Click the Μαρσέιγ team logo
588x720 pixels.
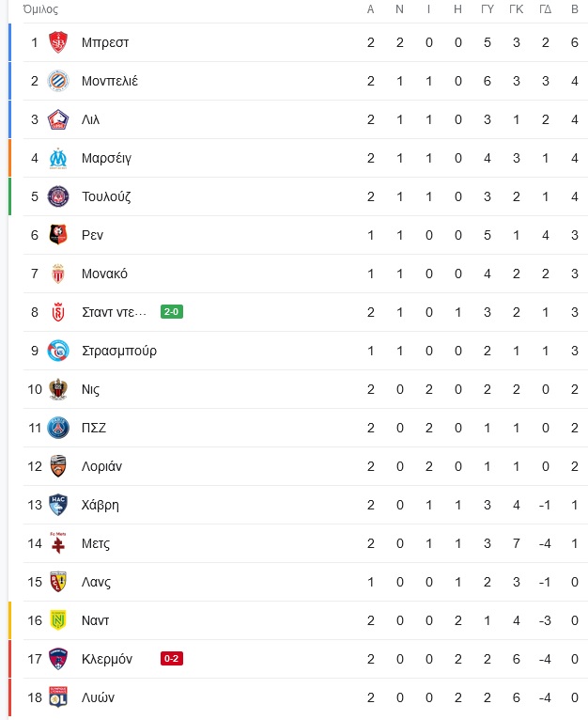[58, 158]
